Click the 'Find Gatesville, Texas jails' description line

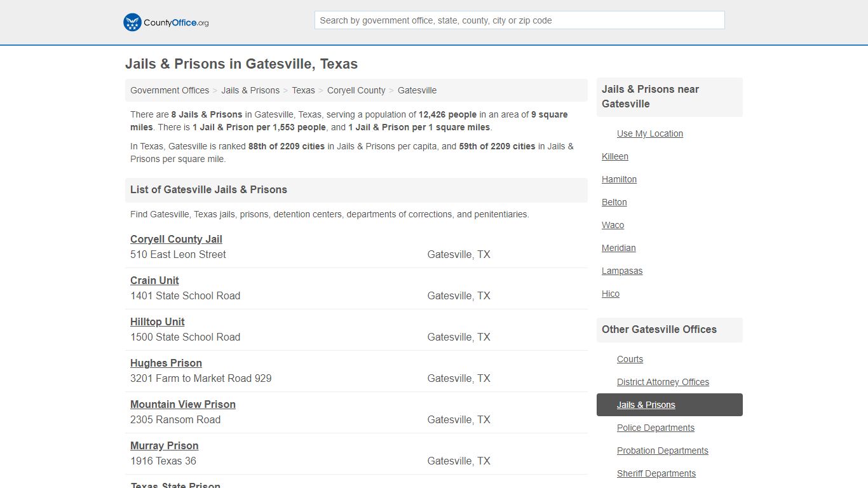click(x=330, y=214)
